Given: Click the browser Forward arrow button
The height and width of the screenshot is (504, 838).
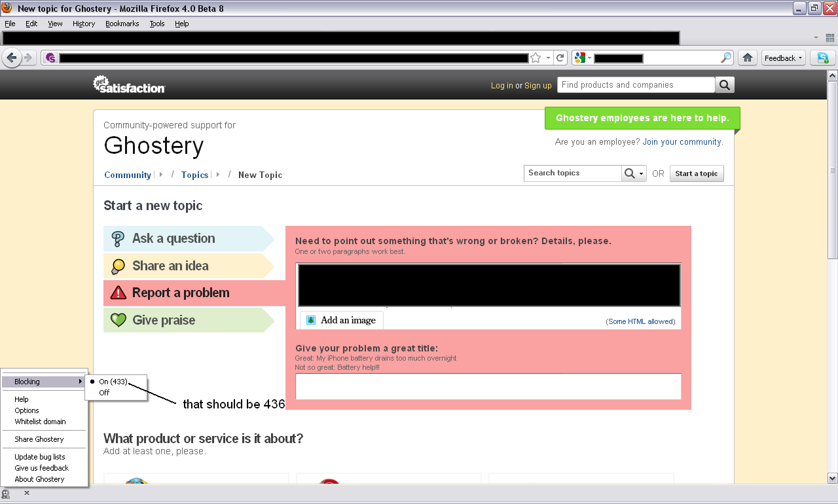Looking at the screenshot, I should [28, 58].
